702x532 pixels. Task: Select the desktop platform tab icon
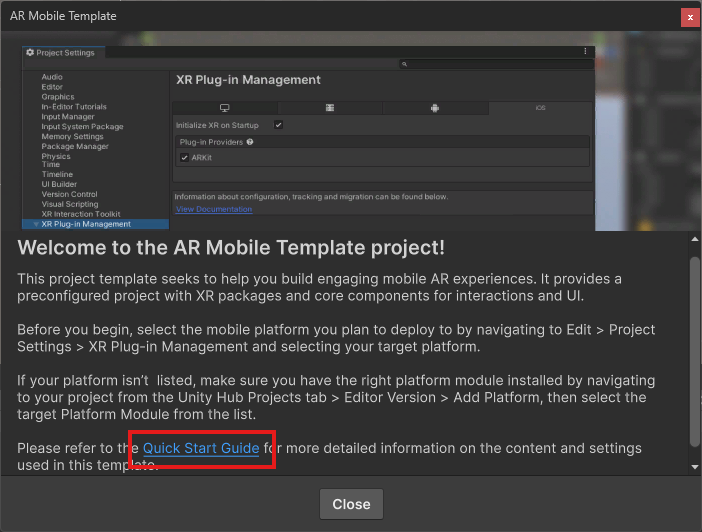[224, 108]
